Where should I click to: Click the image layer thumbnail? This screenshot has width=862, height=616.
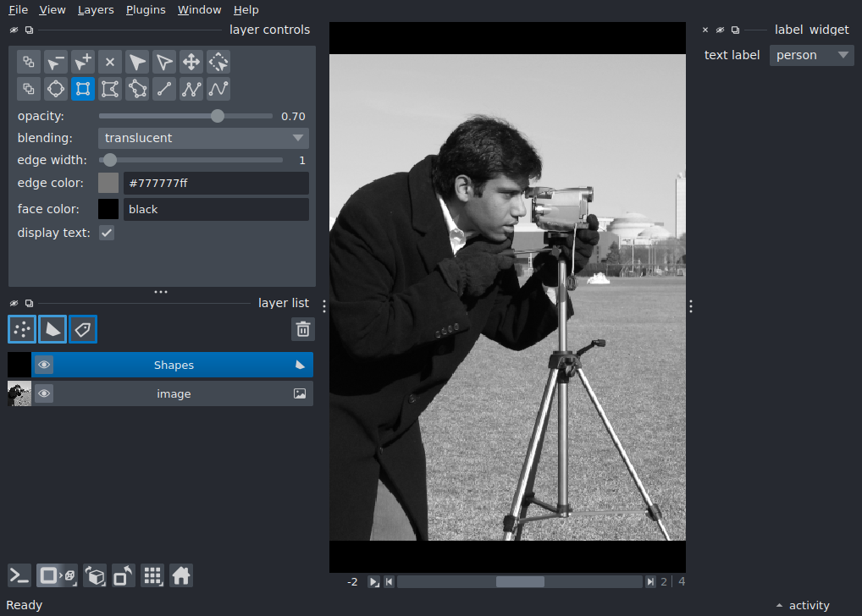click(x=19, y=393)
